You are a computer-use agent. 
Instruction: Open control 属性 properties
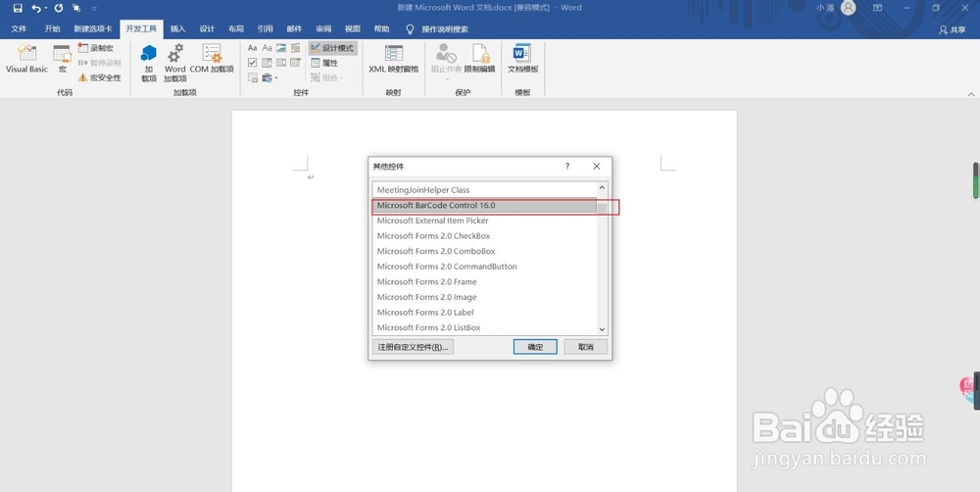pyautogui.click(x=325, y=63)
